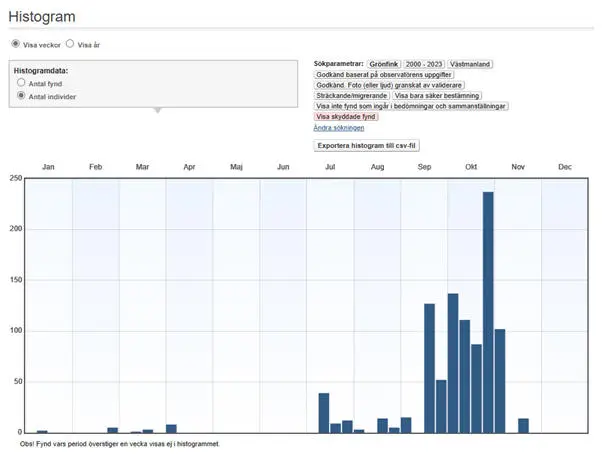Click the 'Västmanland' region tag
The image size is (602, 454).
[470, 64]
